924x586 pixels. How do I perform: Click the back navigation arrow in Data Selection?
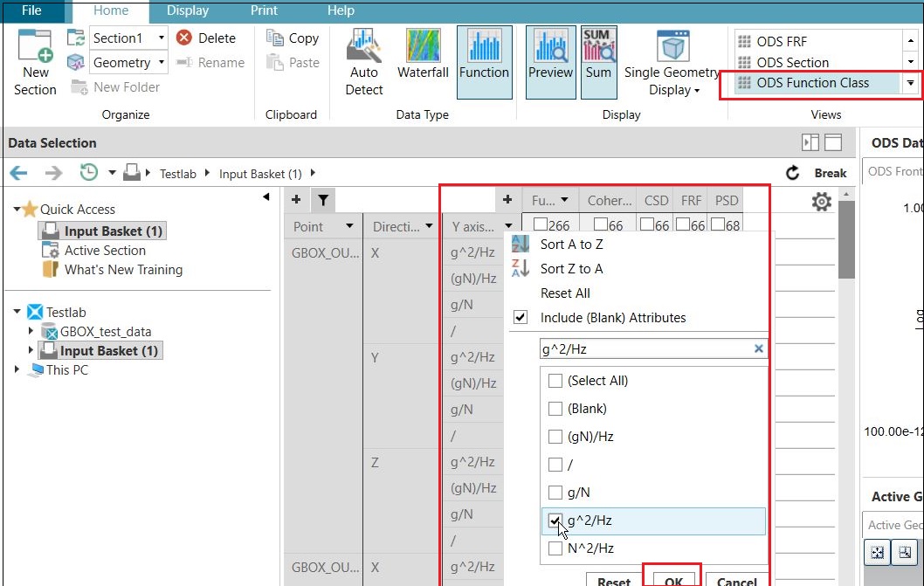click(17, 173)
